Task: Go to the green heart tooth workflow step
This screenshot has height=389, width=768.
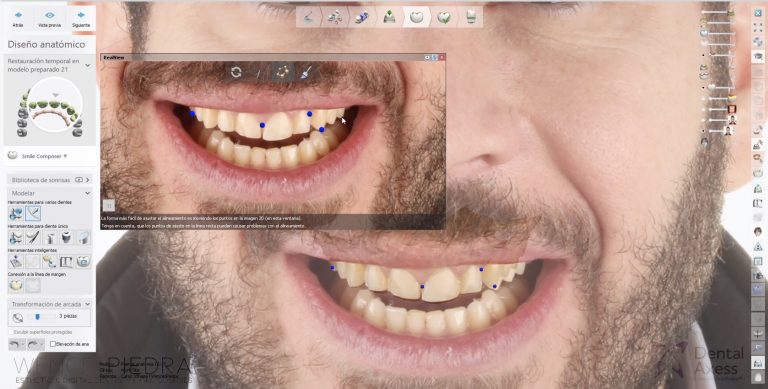Action: (444, 18)
